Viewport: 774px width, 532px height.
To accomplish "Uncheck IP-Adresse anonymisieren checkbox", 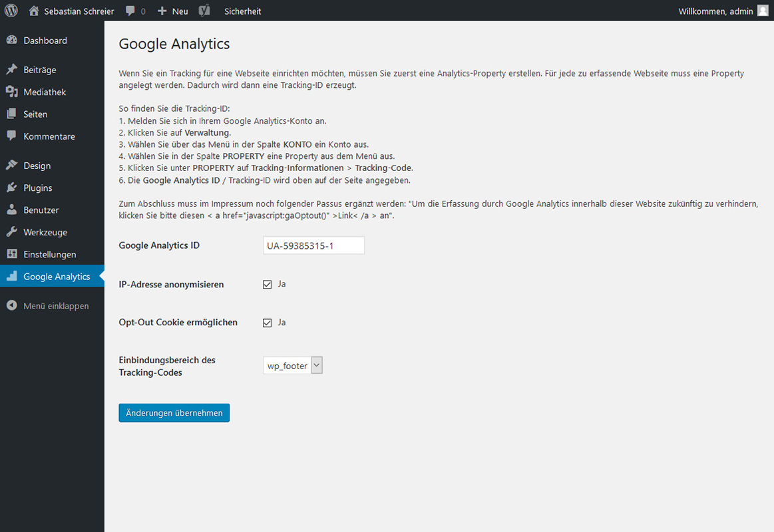I will pyautogui.click(x=268, y=285).
